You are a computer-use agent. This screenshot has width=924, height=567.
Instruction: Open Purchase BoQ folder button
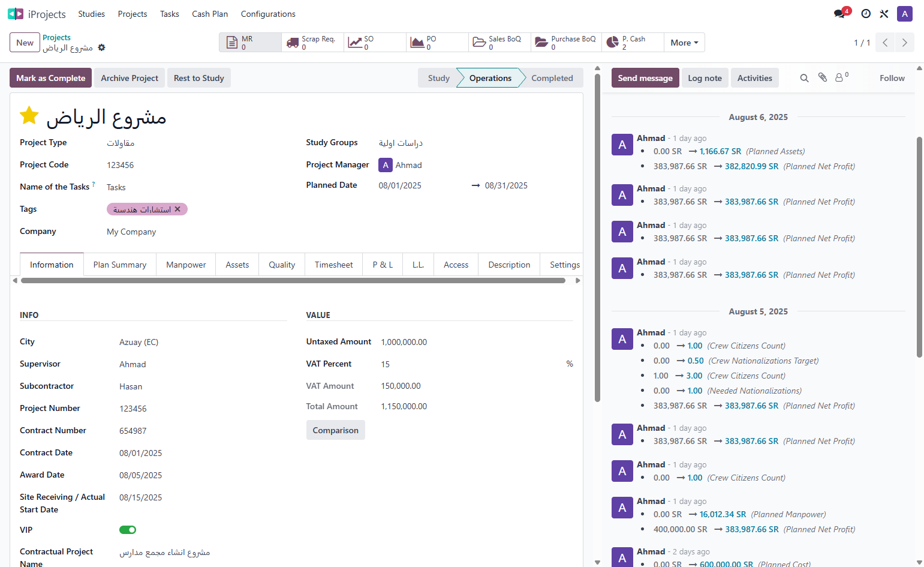566,42
